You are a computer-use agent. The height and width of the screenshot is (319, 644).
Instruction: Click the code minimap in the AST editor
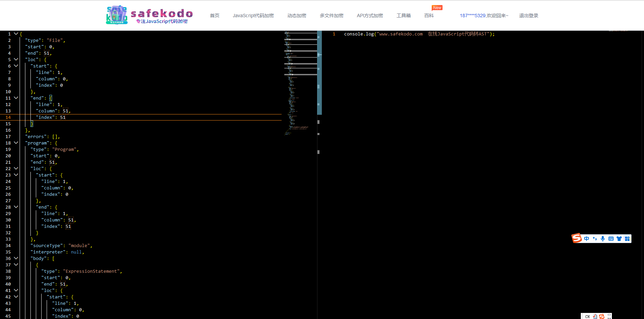tap(301, 83)
